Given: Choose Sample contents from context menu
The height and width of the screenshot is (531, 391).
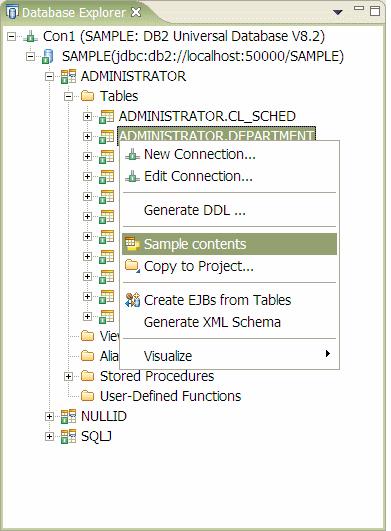Looking at the screenshot, I should [230, 244].
